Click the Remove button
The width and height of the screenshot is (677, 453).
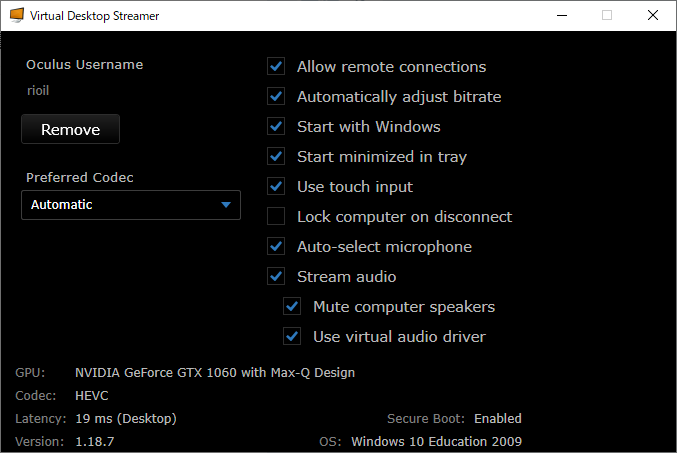click(x=70, y=129)
